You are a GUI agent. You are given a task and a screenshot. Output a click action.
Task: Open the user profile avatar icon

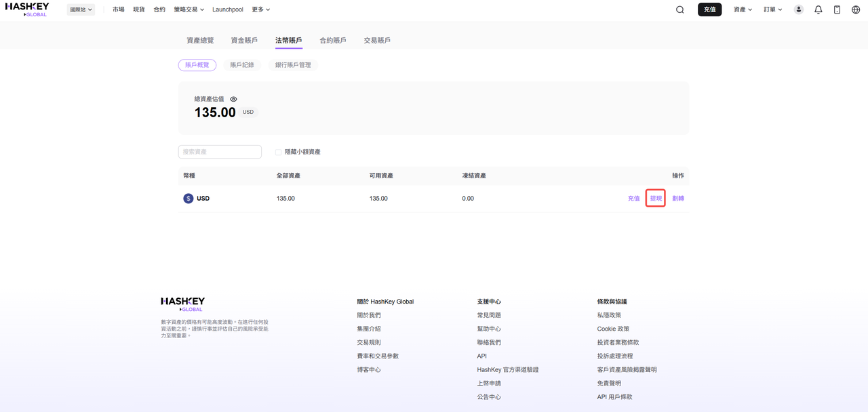click(799, 9)
